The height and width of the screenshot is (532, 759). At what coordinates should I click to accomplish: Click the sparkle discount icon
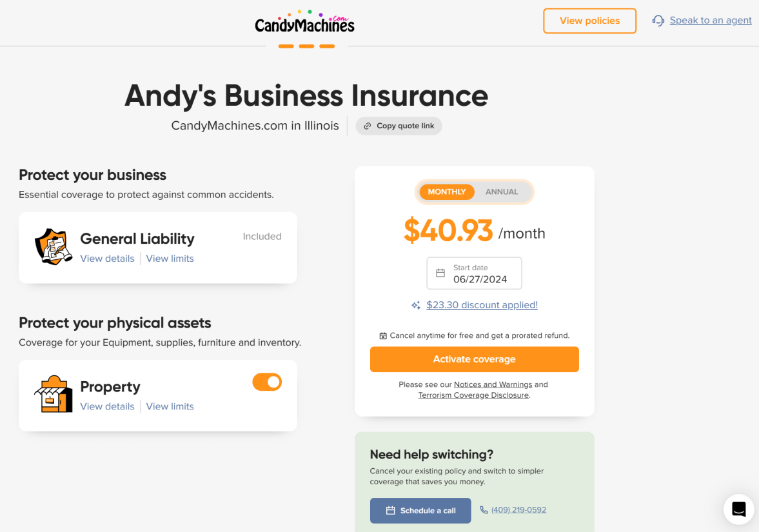tap(416, 306)
